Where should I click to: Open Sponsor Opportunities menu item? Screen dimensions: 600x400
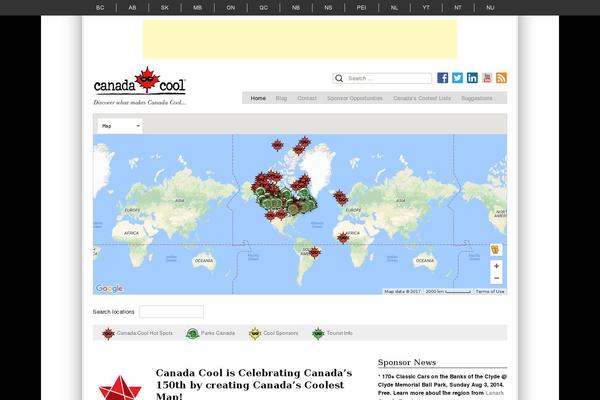click(x=355, y=98)
